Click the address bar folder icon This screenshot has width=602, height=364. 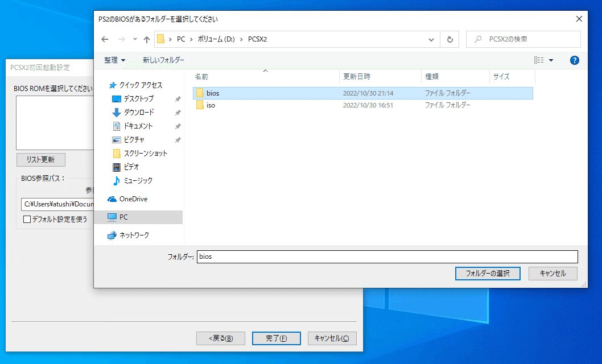click(x=161, y=39)
